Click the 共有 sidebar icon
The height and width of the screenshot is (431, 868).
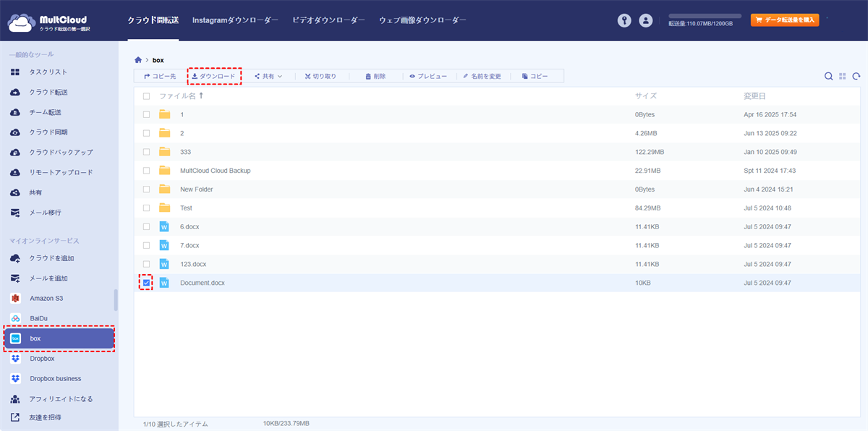(15, 193)
